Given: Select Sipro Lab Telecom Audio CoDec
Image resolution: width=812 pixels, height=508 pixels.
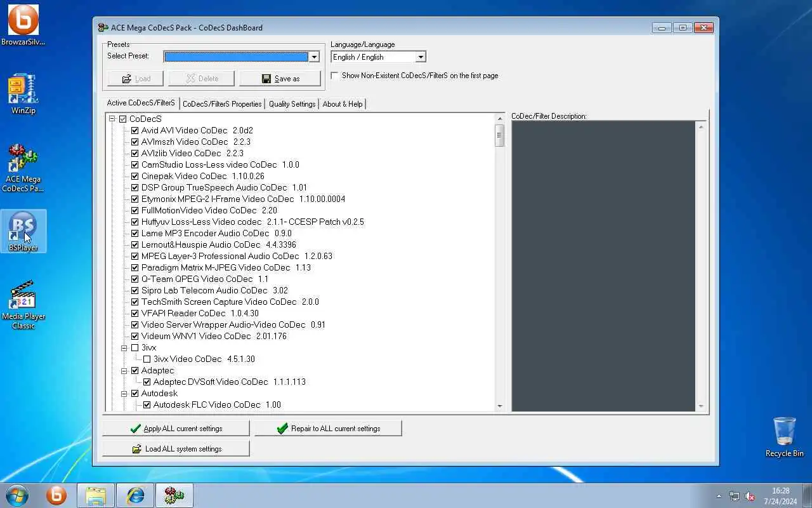Looking at the screenshot, I should pyautogui.click(x=214, y=290).
